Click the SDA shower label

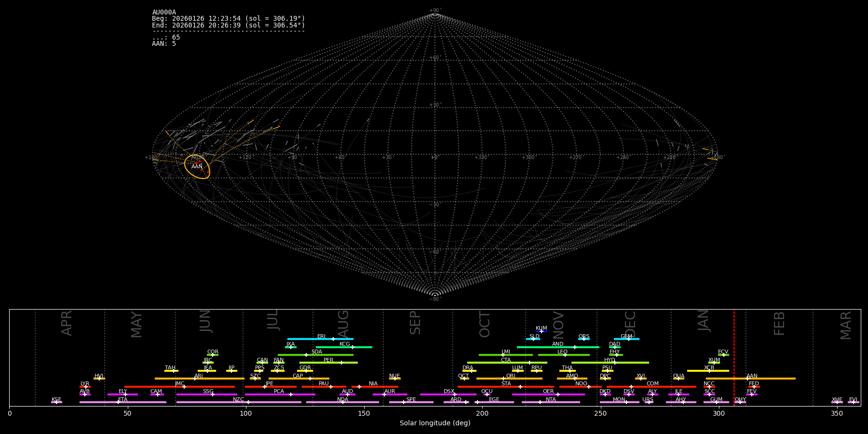tap(317, 352)
